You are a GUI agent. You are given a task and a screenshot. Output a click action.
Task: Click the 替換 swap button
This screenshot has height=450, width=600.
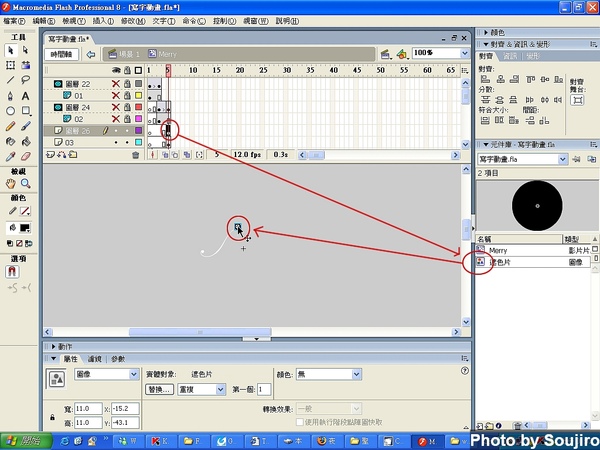tap(160, 390)
